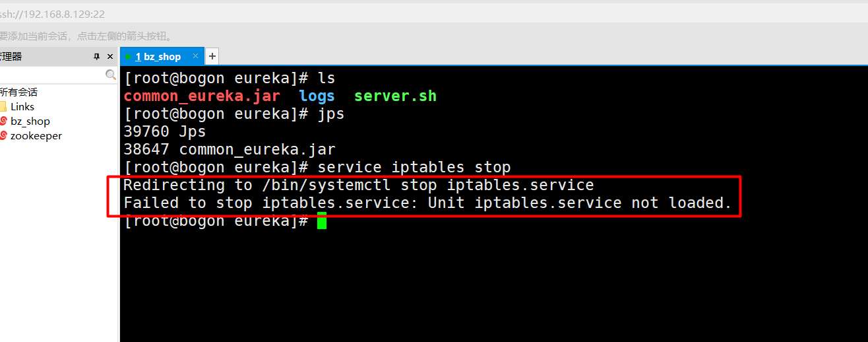Focus the session manager search field
This screenshot has width=868, height=342.
53,75
